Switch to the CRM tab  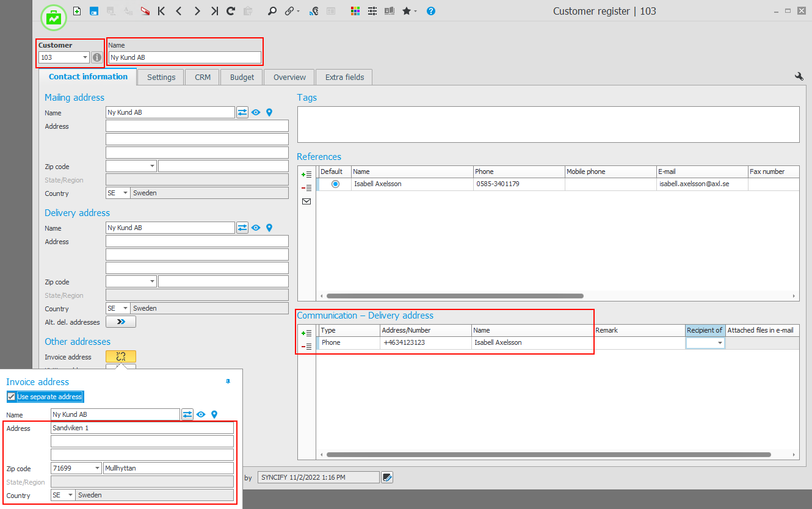coord(203,77)
